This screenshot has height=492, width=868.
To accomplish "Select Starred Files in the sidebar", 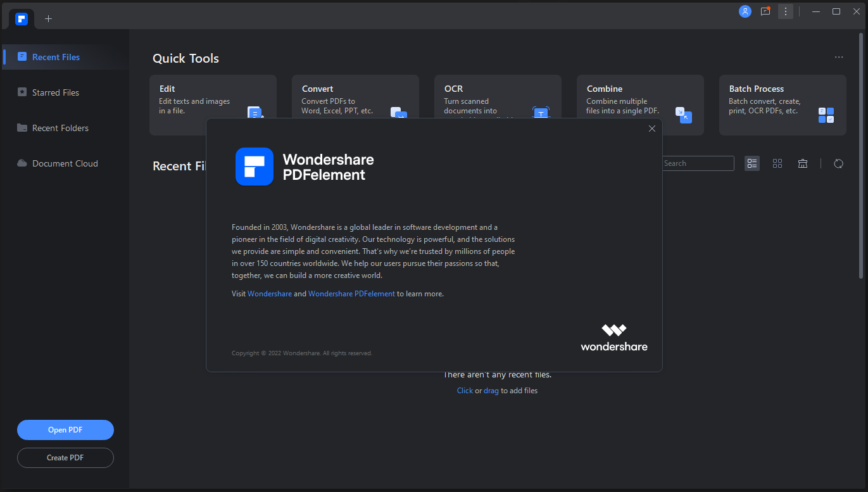I will [x=66, y=92].
